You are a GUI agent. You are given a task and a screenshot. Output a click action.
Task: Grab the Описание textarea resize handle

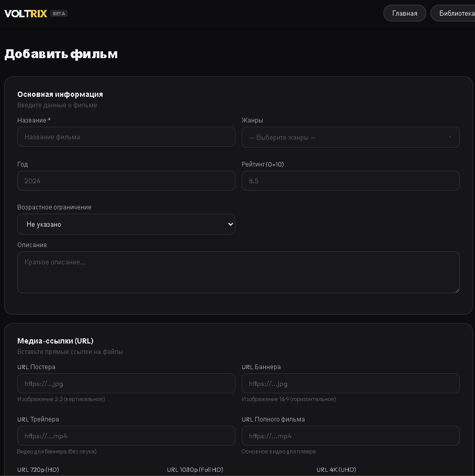[x=457, y=290]
